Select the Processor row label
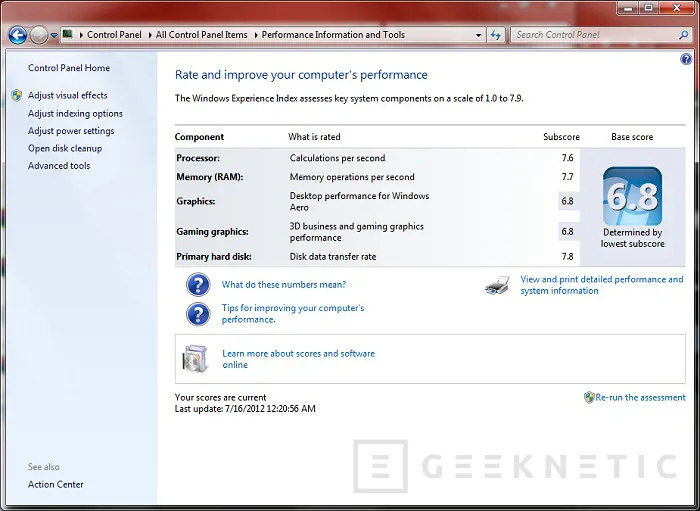 (198, 158)
